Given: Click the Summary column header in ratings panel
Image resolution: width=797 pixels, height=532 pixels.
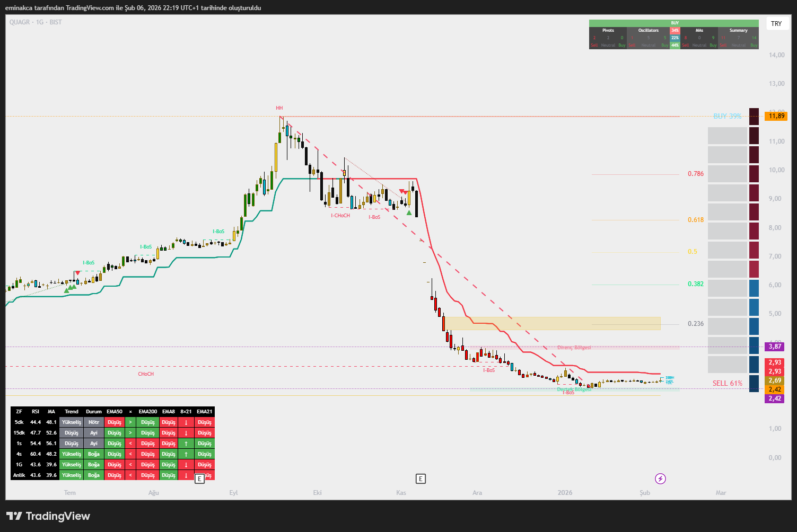Looking at the screenshot, I should point(738,31).
